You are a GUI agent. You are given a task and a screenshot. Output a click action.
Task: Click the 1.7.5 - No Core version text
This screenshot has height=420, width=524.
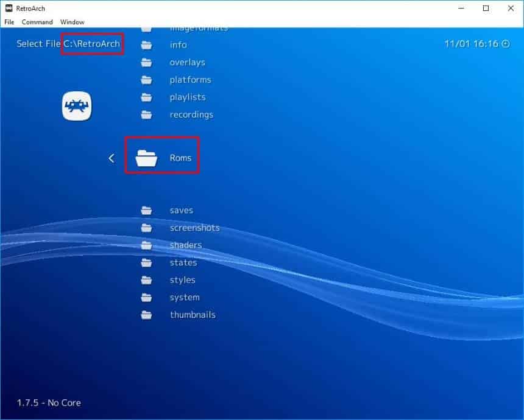tap(49, 402)
